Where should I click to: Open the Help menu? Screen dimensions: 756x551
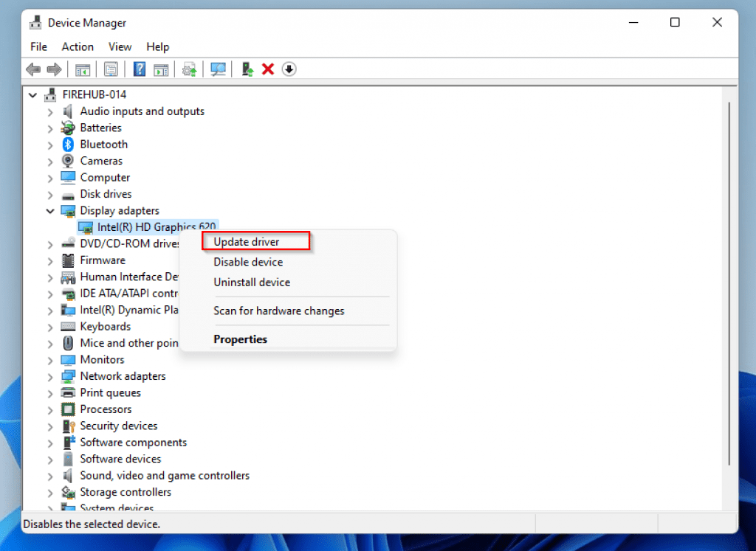coord(158,46)
